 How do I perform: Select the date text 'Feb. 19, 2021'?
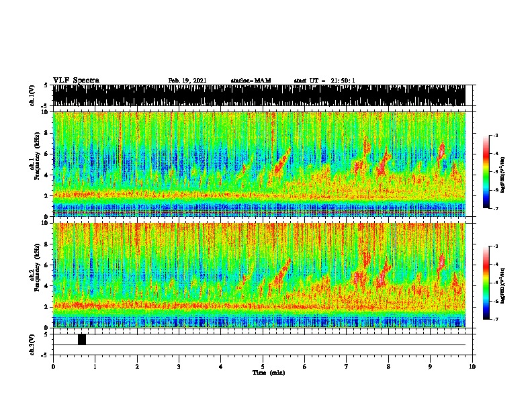point(187,81)
